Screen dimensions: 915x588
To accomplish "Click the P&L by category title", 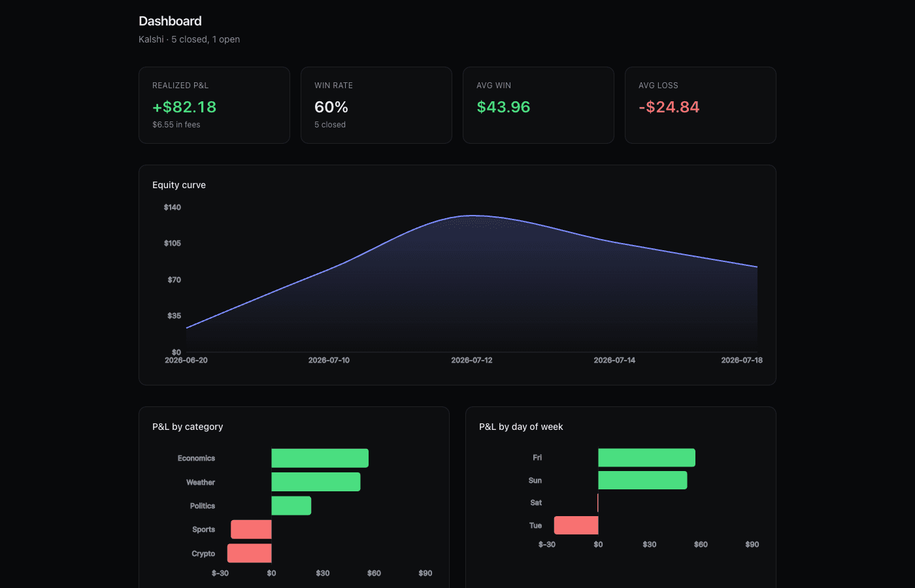I will [x=188, y=427].
